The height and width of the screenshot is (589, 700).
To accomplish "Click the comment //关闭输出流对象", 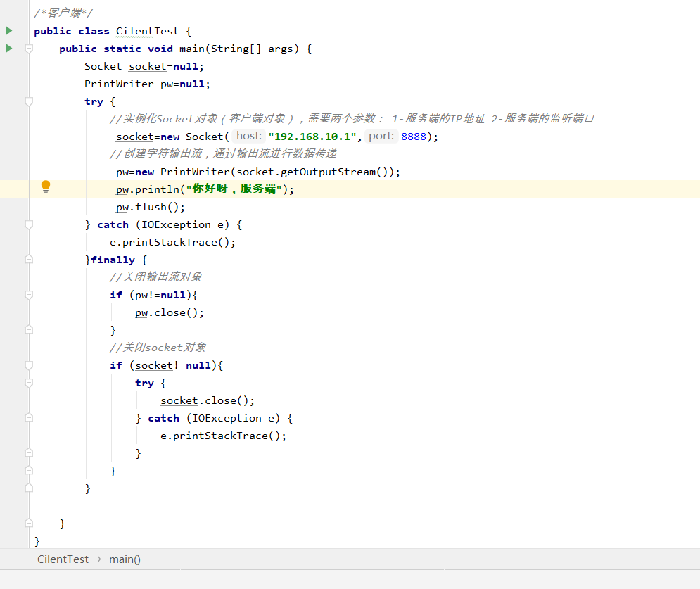I will [155, 277].
